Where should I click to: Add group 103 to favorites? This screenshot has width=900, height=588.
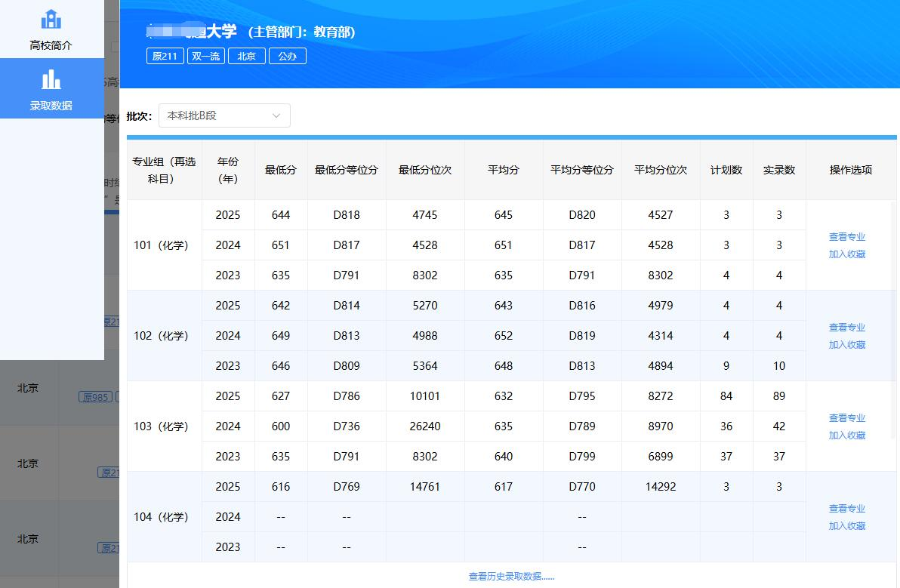point(846,436)
